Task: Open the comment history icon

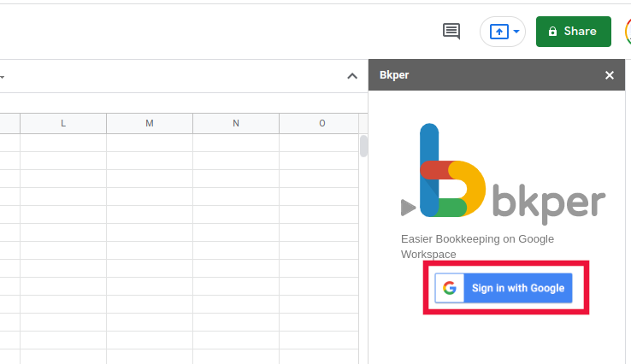Action: [x=451, y=32]
